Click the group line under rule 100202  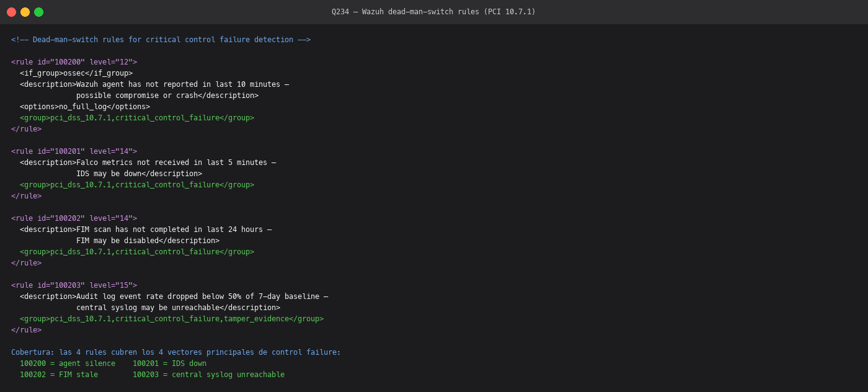pyautogui.click(x=137, y=252)
